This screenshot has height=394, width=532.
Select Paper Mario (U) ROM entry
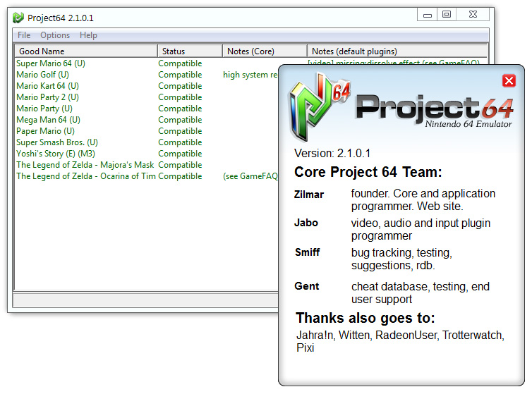coord(45,131)
